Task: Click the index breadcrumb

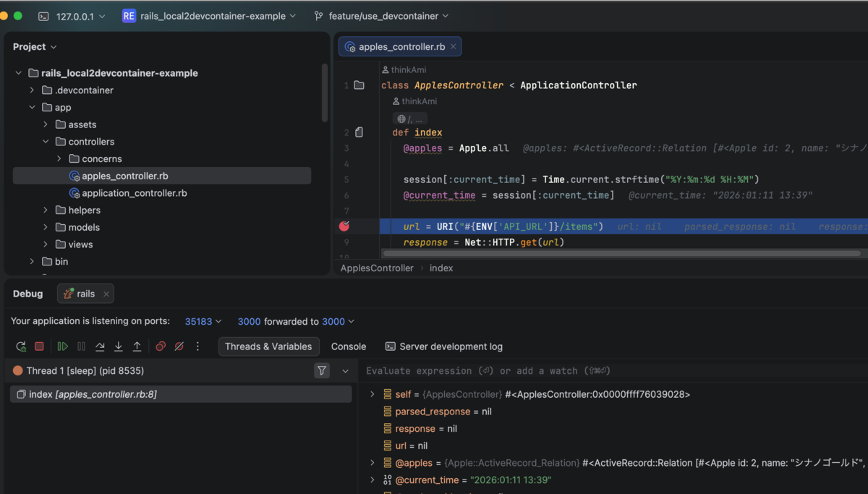Action: (441, 268)
